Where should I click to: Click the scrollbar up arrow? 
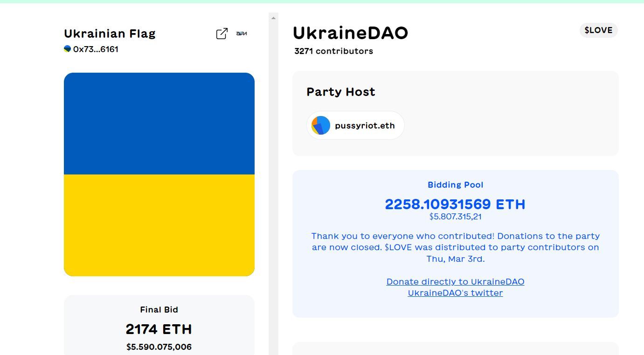coord(273,18)
